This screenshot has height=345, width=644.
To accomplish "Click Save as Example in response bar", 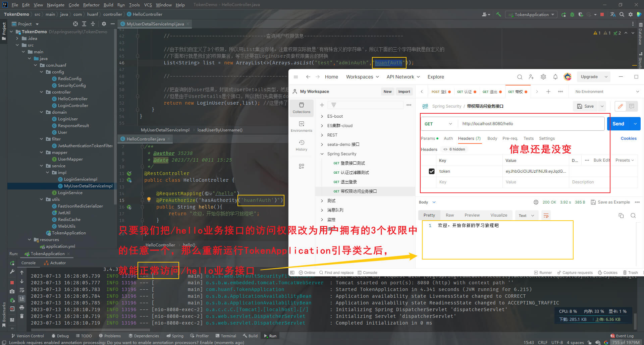I will [x=610, y=202].
